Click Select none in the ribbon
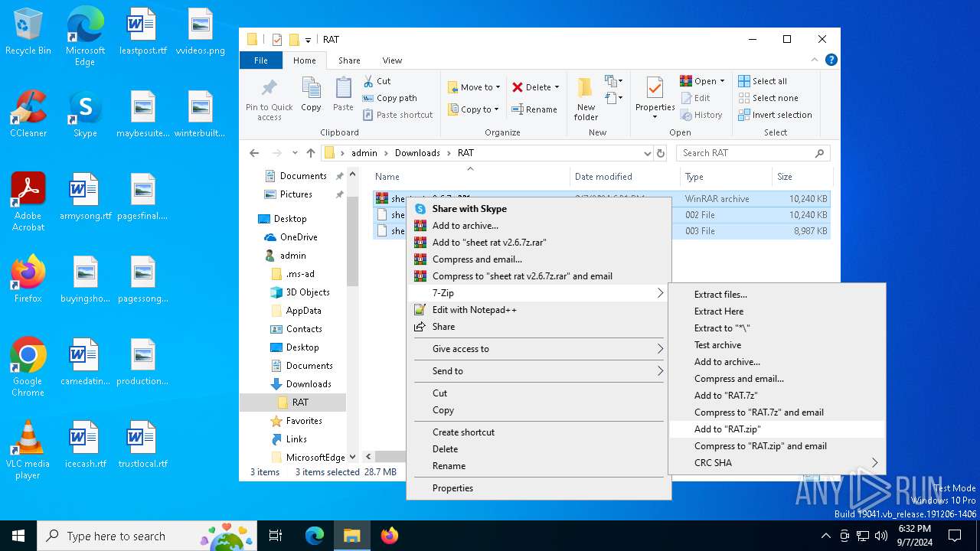 (768, 98)
